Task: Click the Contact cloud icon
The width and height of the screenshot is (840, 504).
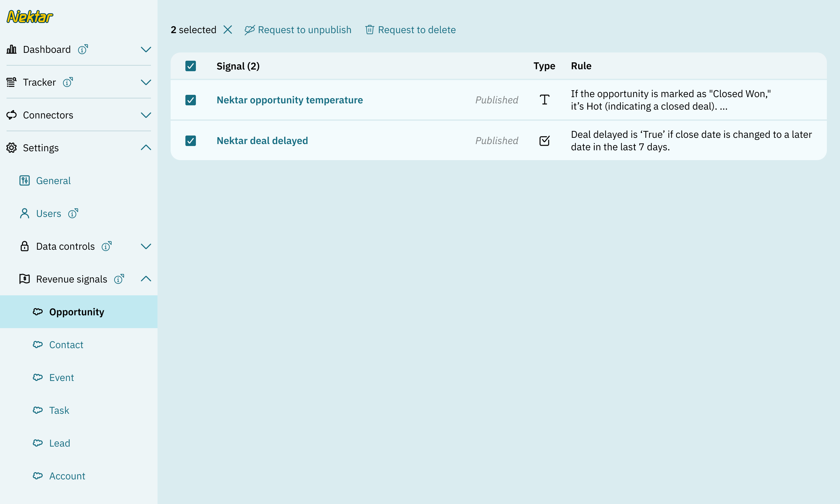Action: 38,345
